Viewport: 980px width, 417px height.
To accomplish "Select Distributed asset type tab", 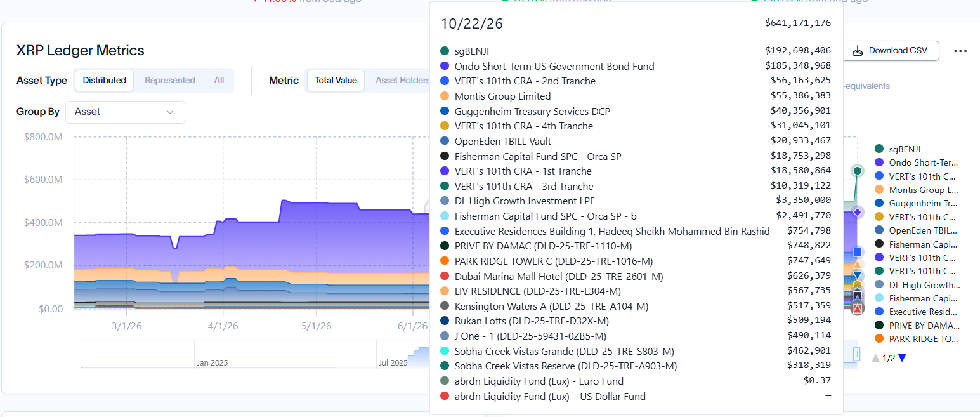I will [x=104, y=81].
